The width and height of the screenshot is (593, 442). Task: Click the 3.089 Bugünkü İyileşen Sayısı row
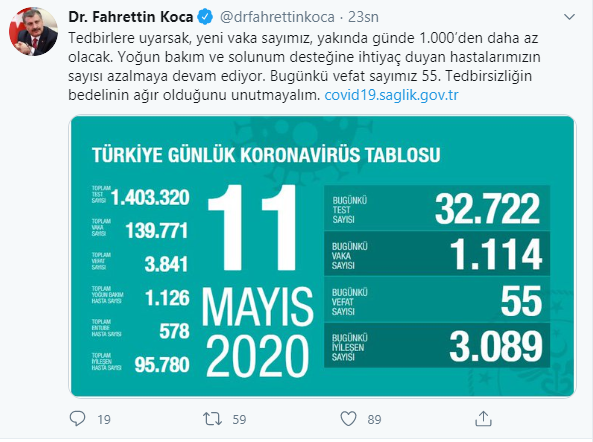(x=437, y=346)
